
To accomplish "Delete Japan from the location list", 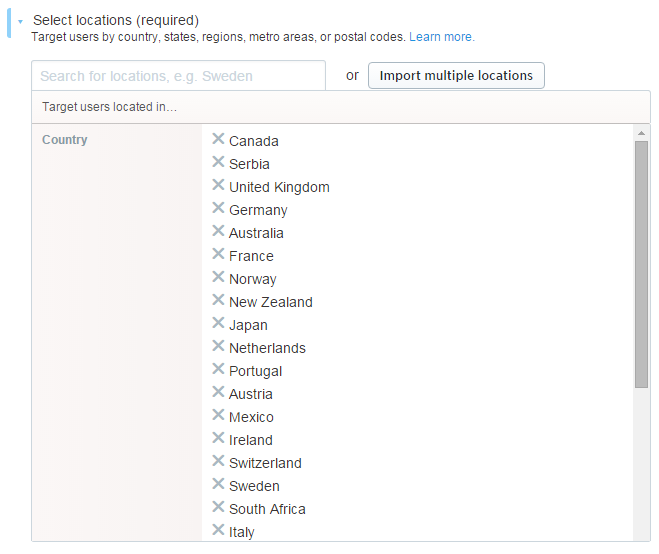I will point(218,323).
